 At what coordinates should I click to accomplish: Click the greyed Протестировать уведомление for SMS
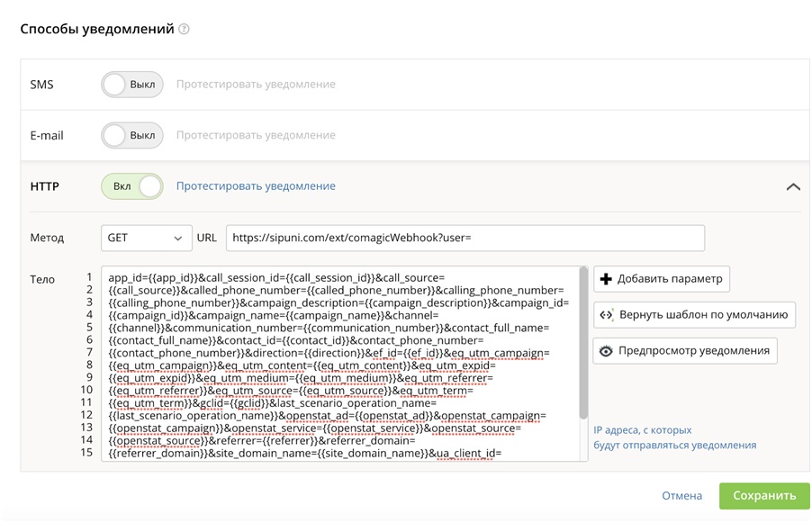(x=256, y=84)
